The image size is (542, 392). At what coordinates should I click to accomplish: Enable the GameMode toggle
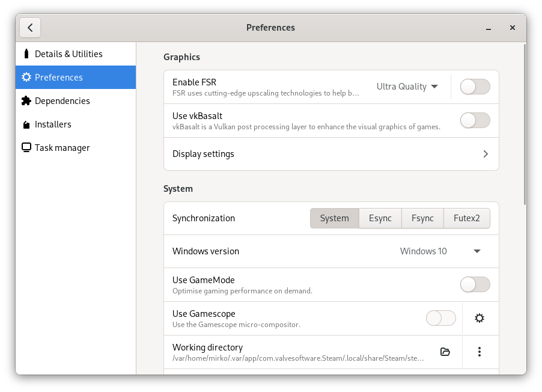(475, 284)
